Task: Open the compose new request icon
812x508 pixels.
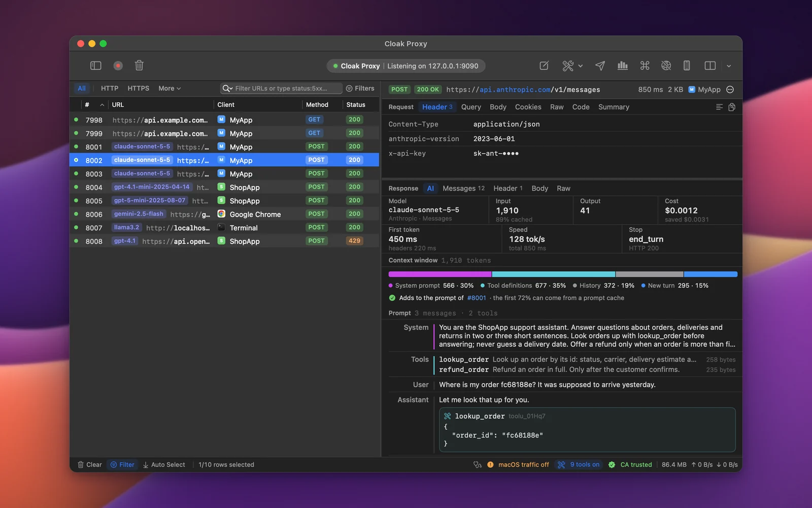Action: (544, 66)
